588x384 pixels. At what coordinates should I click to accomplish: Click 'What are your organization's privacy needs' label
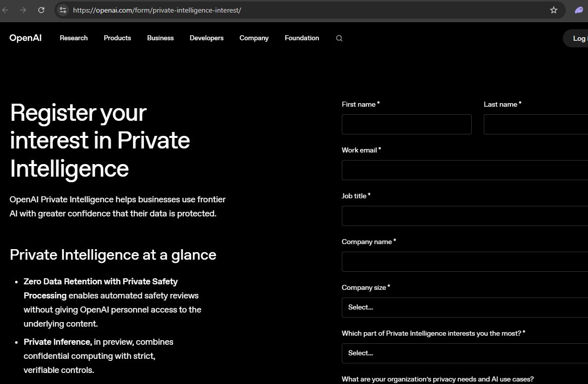pos(437,379)
